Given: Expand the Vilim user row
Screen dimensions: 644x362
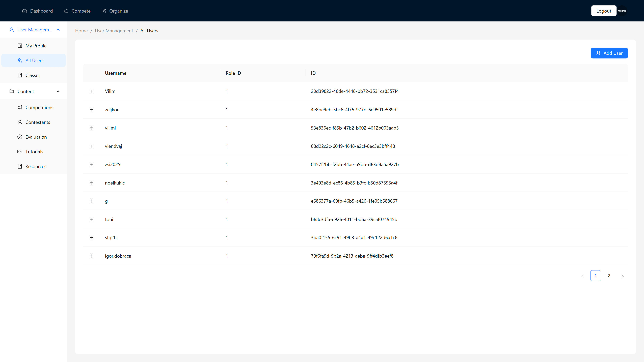Looking at the screenshot, I should (x=91, y=91).
